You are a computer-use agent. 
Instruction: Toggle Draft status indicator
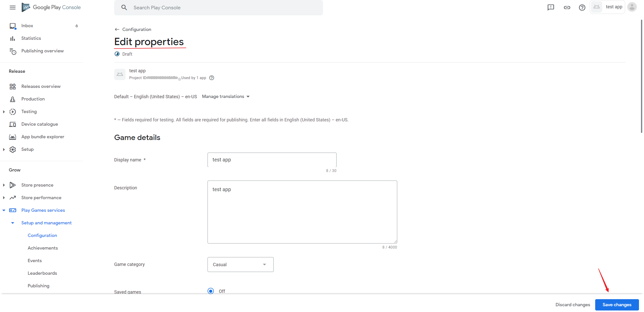[x=123, y=54]
